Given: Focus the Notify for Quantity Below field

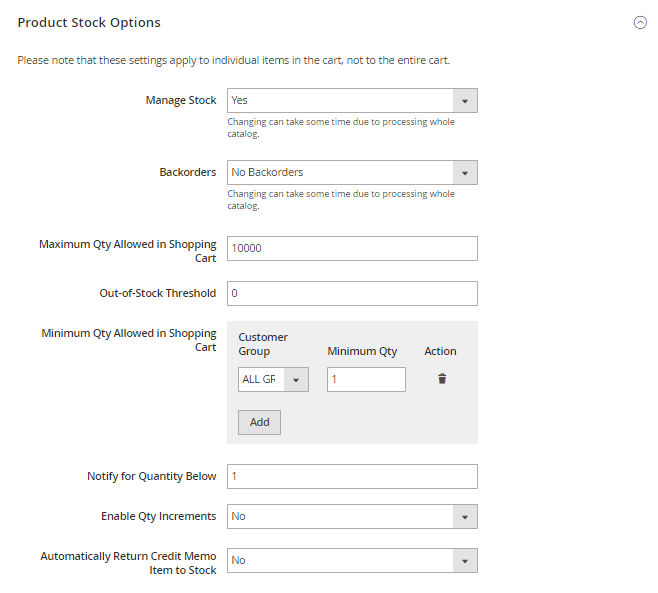Looking at the screenshot, I should click(352, 476).
